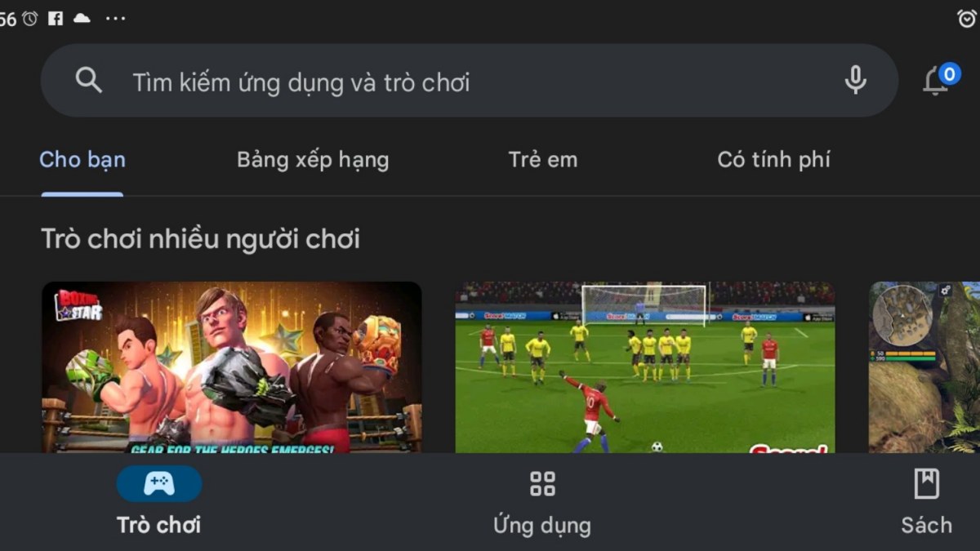Open the Trẻ em tab
The width and height of the screenshot is (980, 551).
click(542, 159)
